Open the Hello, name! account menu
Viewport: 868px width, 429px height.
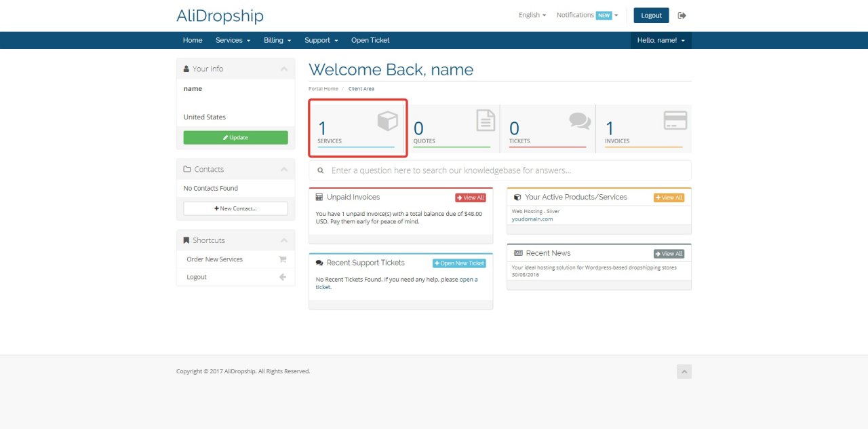coord(660,41)
